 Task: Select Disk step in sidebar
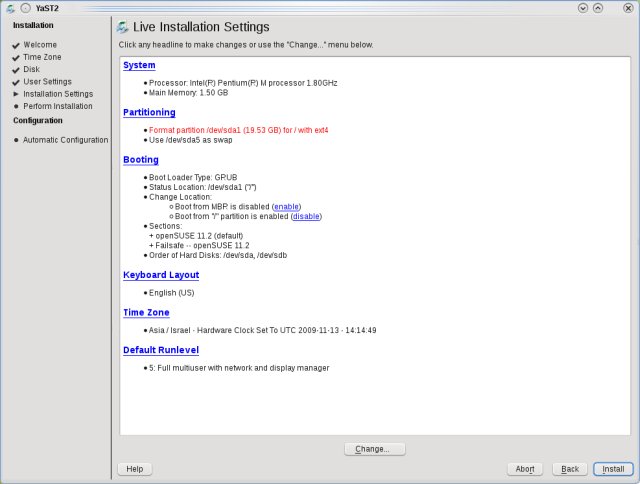coord(31,69)
